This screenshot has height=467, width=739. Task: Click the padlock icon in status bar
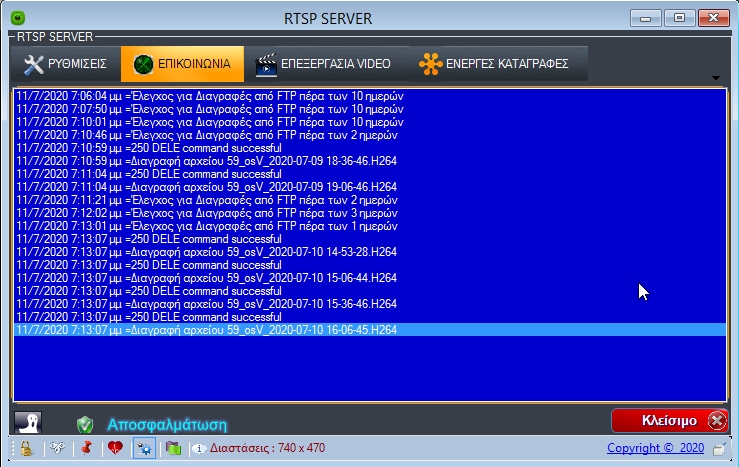pos(26,448)
